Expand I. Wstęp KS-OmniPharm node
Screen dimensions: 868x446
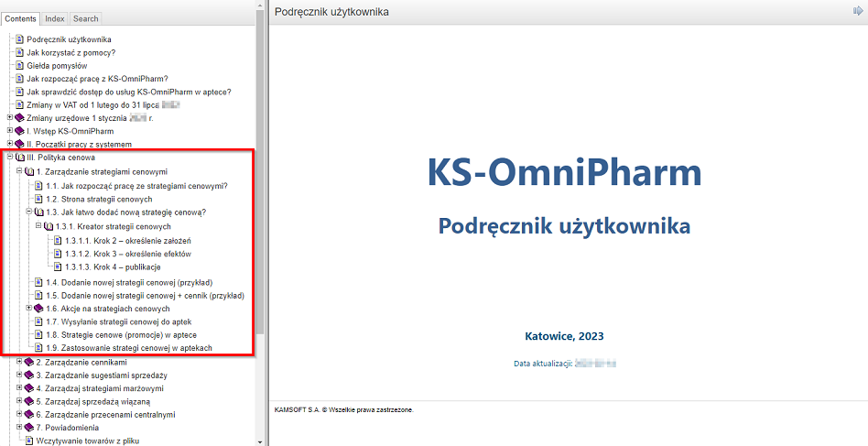[10, 131]
